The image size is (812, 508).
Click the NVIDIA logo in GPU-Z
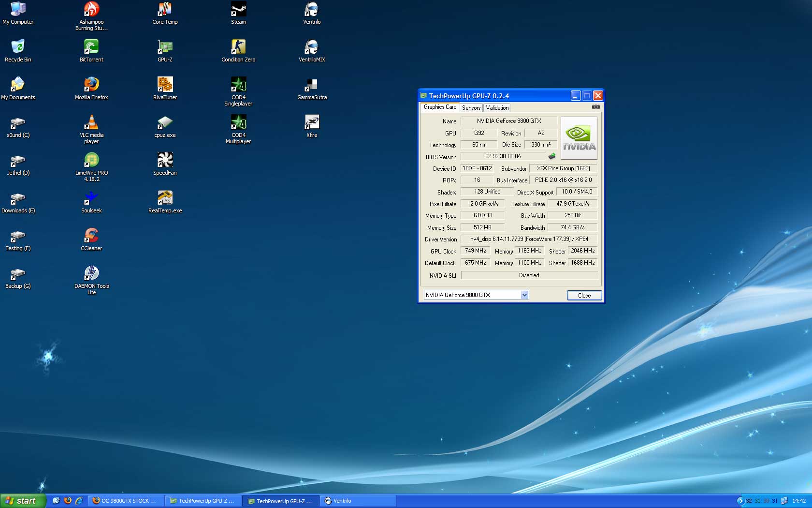point(579,138)
